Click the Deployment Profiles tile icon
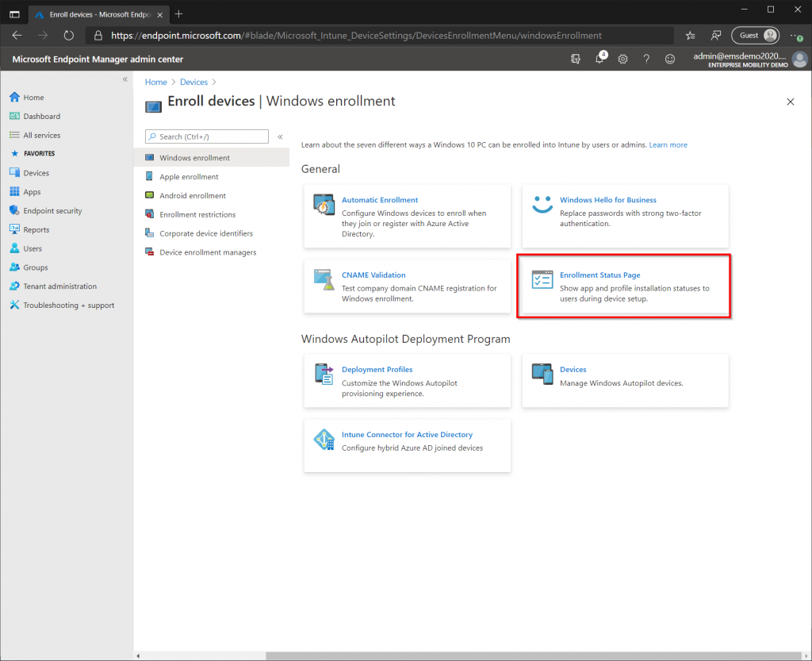The height and width of the screenshot is (661, 812). click(x=324, y=374)
